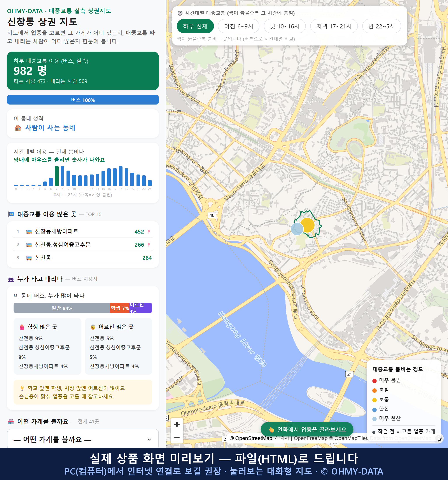Zoom in the map with the plus button
This screenshot has height=480, width=448.
pyautogui.click(x=177, y=424)
